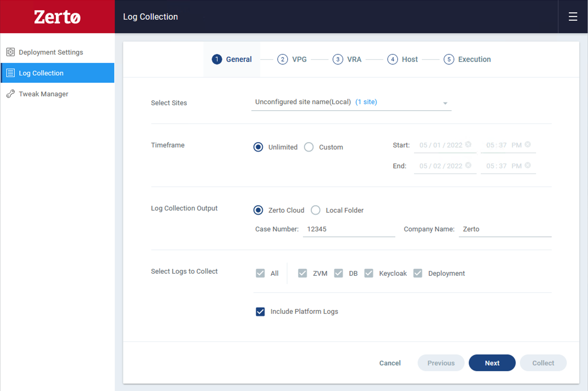Click step 5 circle for Execution
Viewport: 588px width, 391px height.
pyautogui.click(x=449, y=59)
